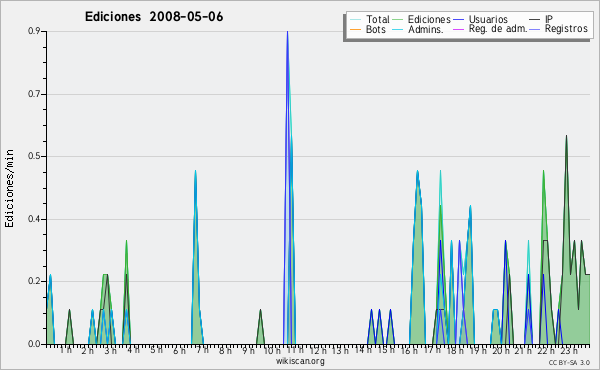Click the 'Total' legend entry
Image resolution: width=600 pixels, height=370 pixels.
pos(378,19)
